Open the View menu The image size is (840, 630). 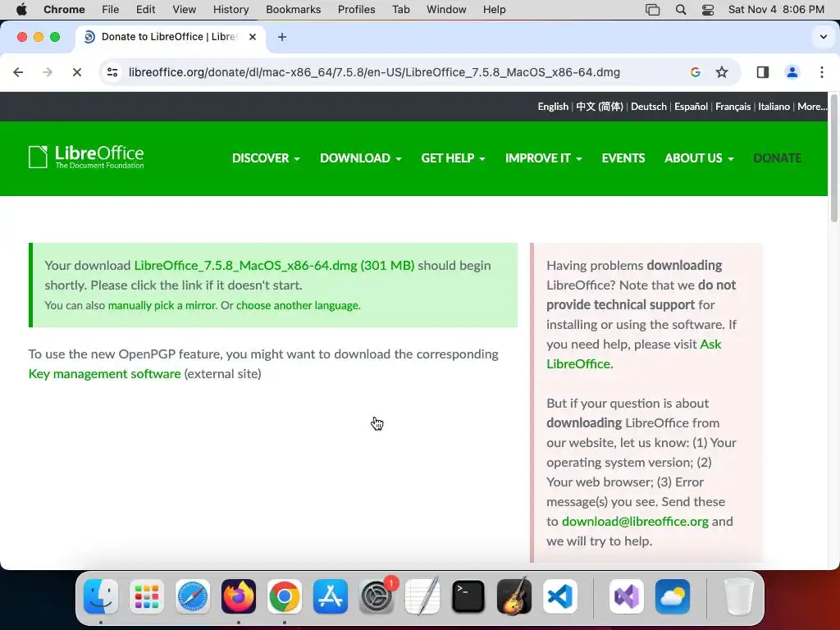click(x=185, y=10)
